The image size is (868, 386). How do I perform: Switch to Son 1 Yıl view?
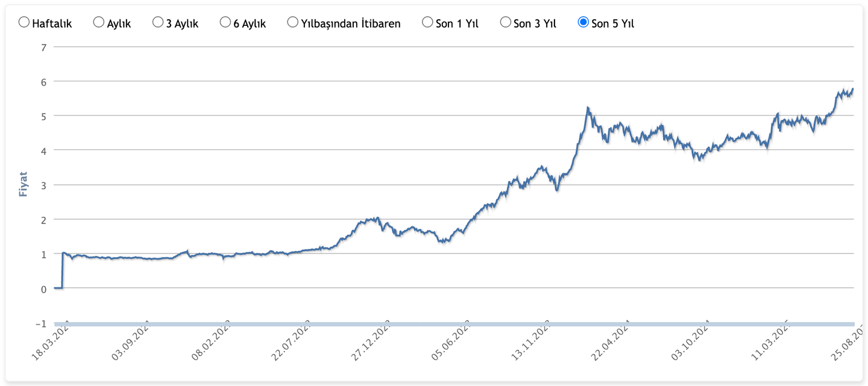[427, 21]
